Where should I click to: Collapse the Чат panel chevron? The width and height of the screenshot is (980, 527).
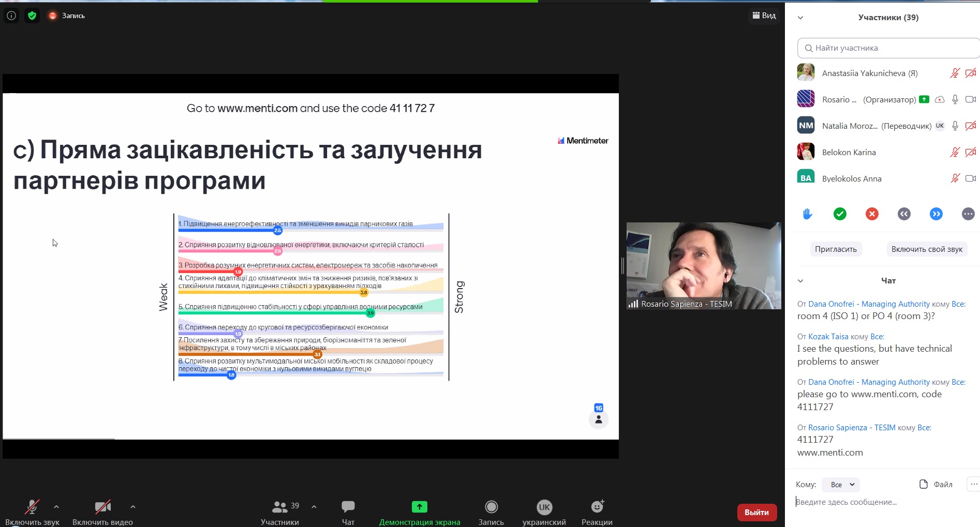(800, 281)
